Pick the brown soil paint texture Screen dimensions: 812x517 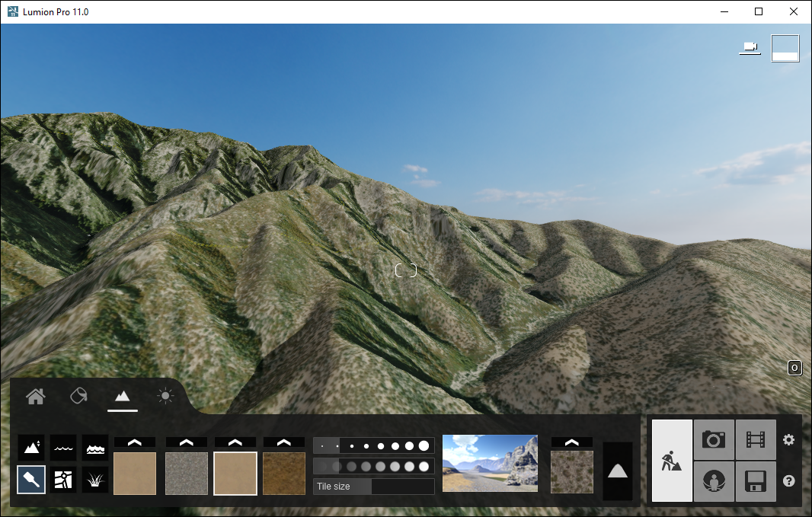[x=284, y=474]
